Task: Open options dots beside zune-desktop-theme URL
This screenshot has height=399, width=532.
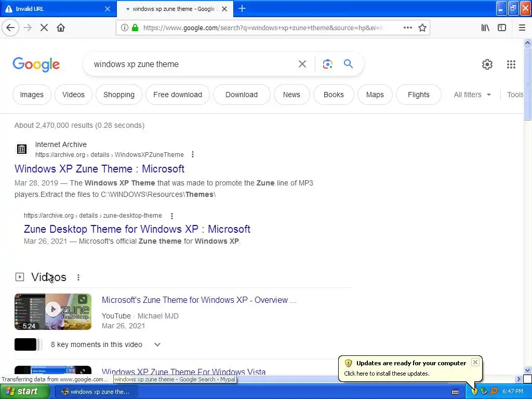Action: click(172, 216)
